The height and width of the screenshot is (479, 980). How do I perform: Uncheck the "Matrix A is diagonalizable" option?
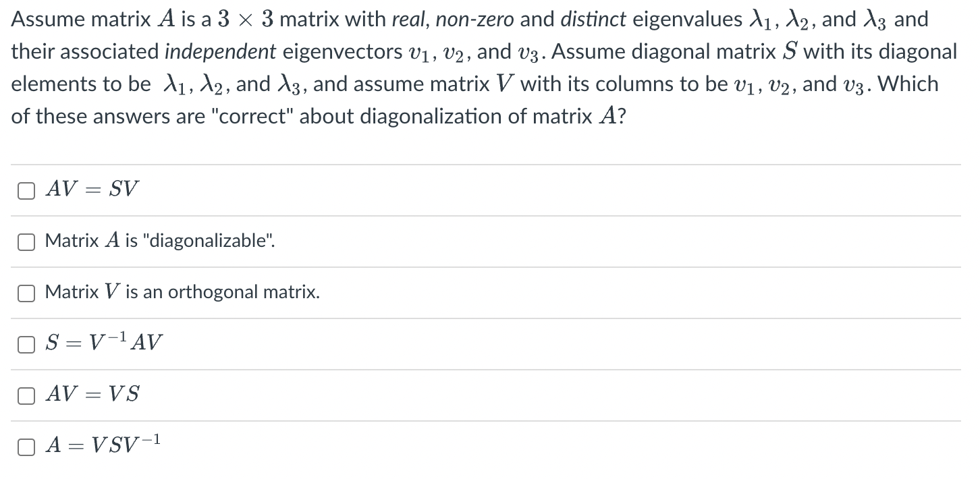(x=26, y=242)
